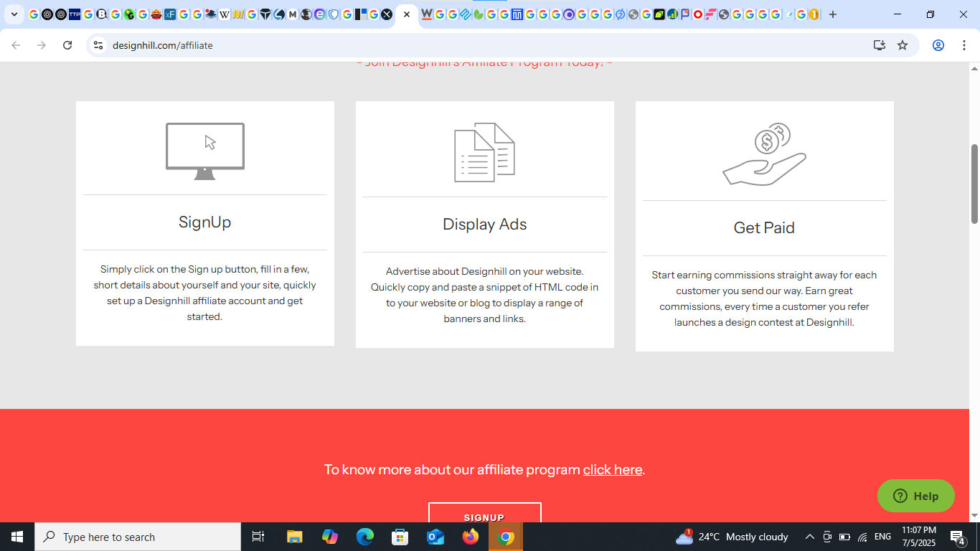The width and height of the screenshot is (980, 551).
Task: Open the notification center icon
Action: [958, 537]
